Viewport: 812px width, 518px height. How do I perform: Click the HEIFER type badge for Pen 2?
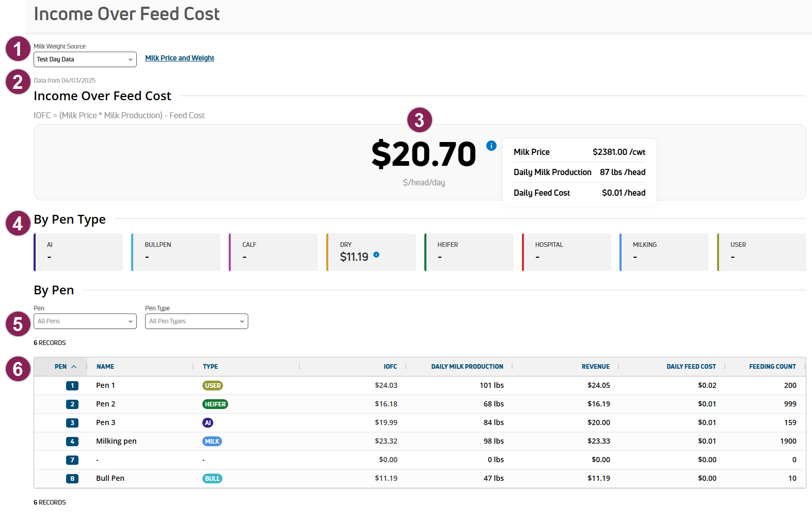pos(215,404)
